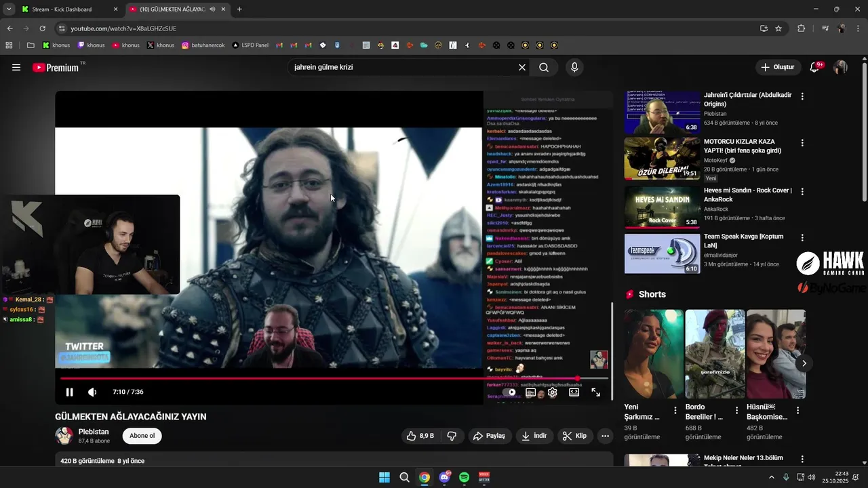This screenshot has width=868, height=488.
Task: Seek on the red video progress bar
Action: [334, 378]
